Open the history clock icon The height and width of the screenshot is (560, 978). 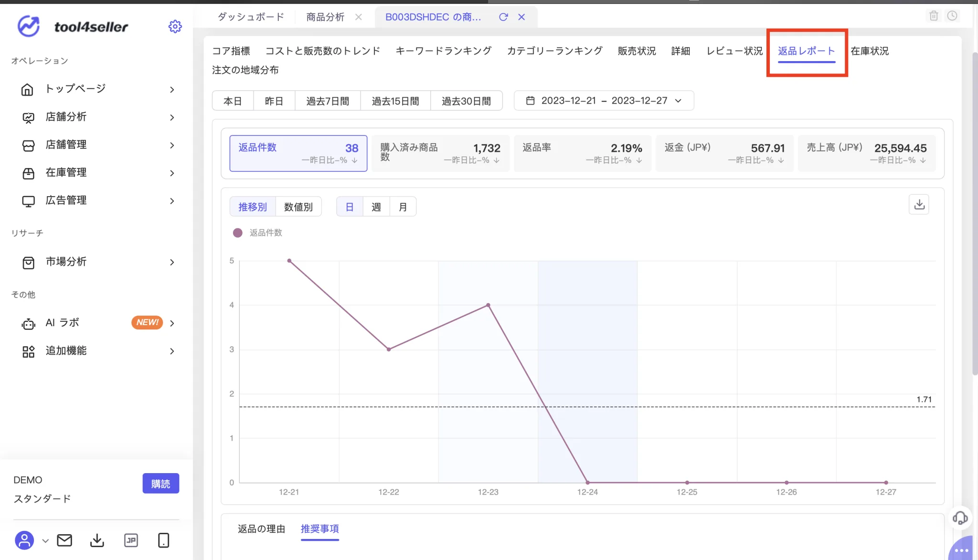click(x=952, y=16)
